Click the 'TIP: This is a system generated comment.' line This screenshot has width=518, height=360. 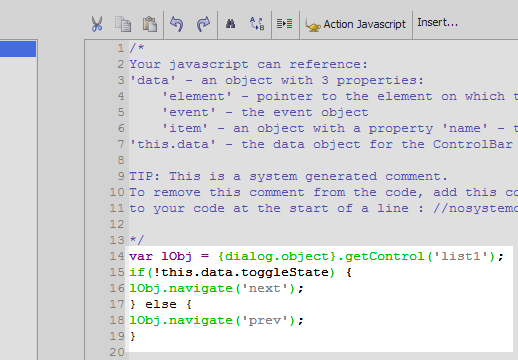[x=288, y=176]
